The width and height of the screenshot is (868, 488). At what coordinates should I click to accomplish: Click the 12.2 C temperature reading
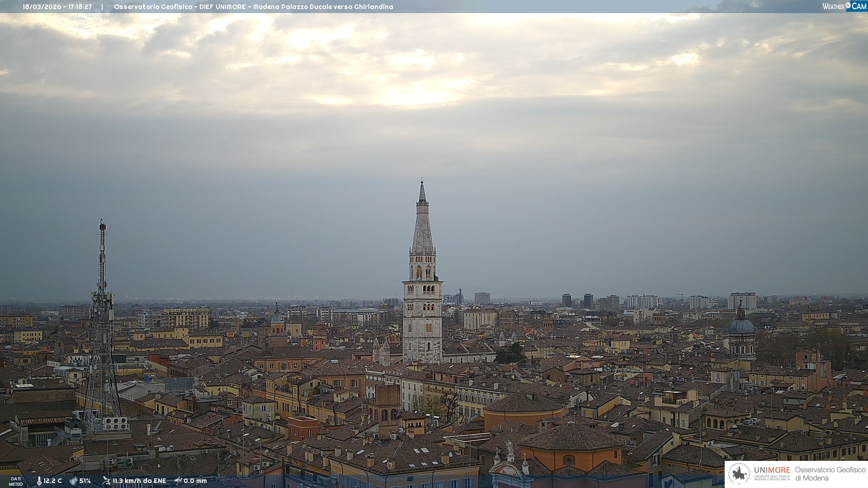[53, 481]
